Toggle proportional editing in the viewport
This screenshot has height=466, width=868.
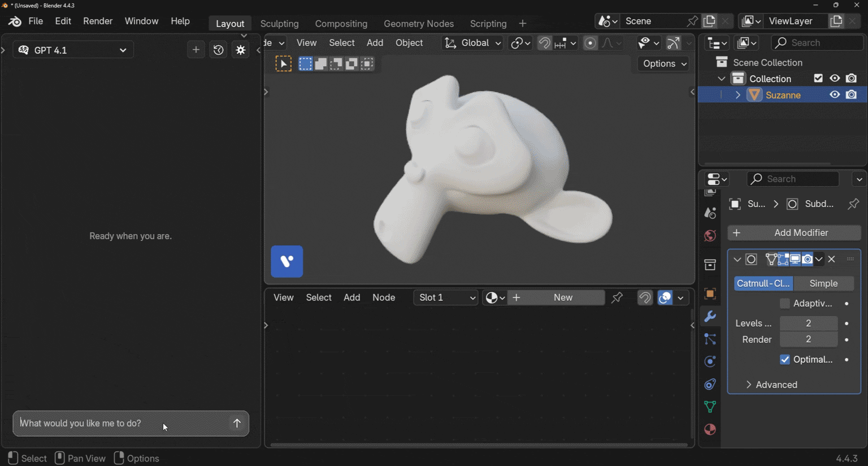click(590, 43)
